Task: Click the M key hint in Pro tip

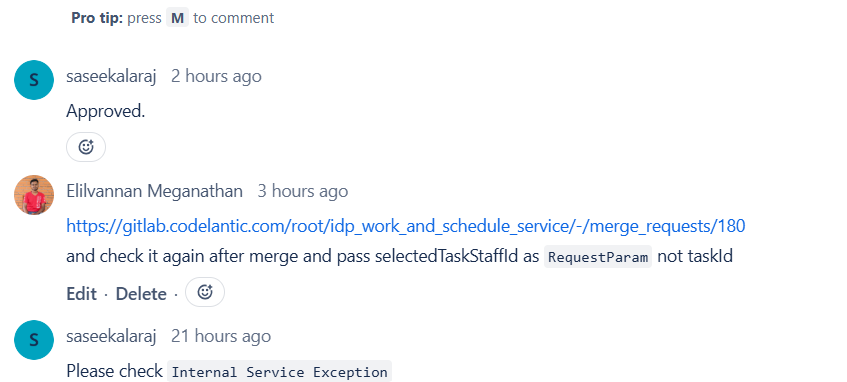Action: coord(177,18)
